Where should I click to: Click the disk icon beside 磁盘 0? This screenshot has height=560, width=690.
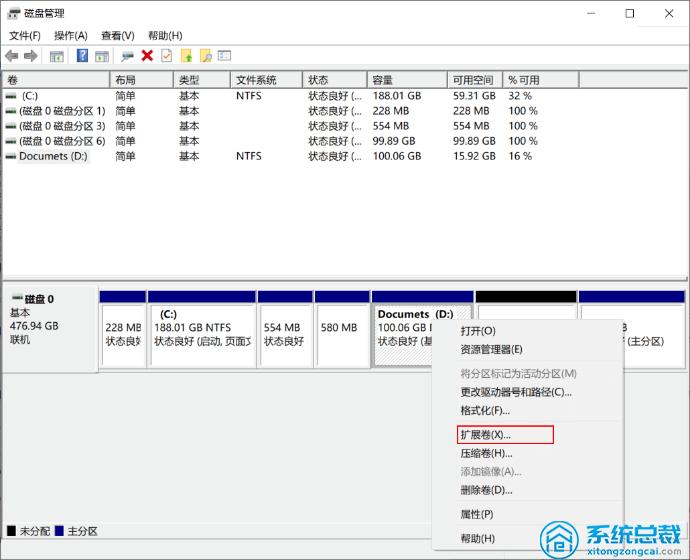(x=18, y=298)
